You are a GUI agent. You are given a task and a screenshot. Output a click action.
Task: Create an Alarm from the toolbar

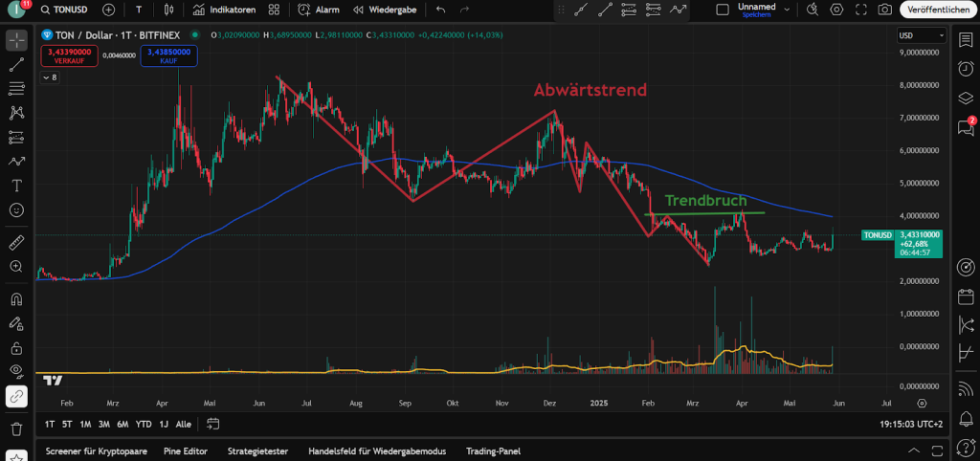pyautogui.click(x=319, y=10)
